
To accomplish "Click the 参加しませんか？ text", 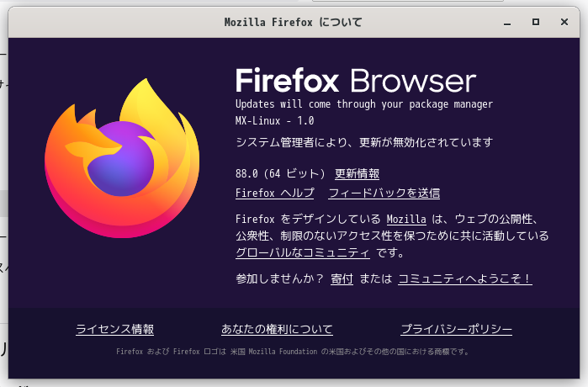I will (280, 278).
